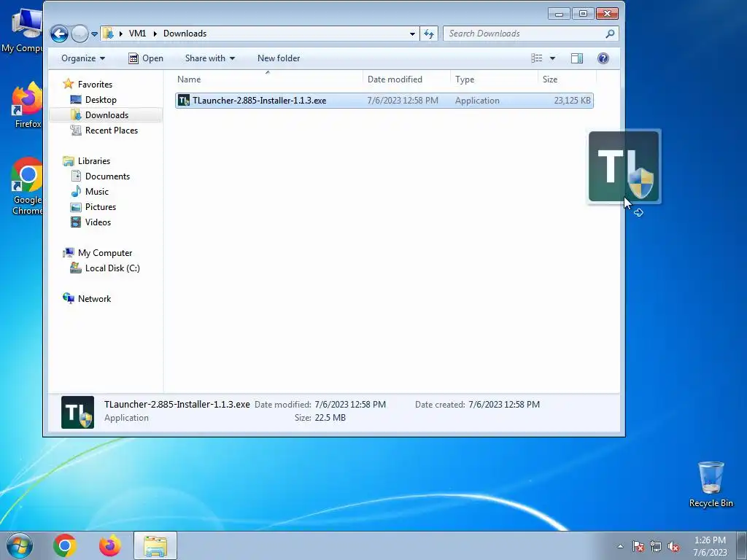Refresh the Downloads folder view

429,34
